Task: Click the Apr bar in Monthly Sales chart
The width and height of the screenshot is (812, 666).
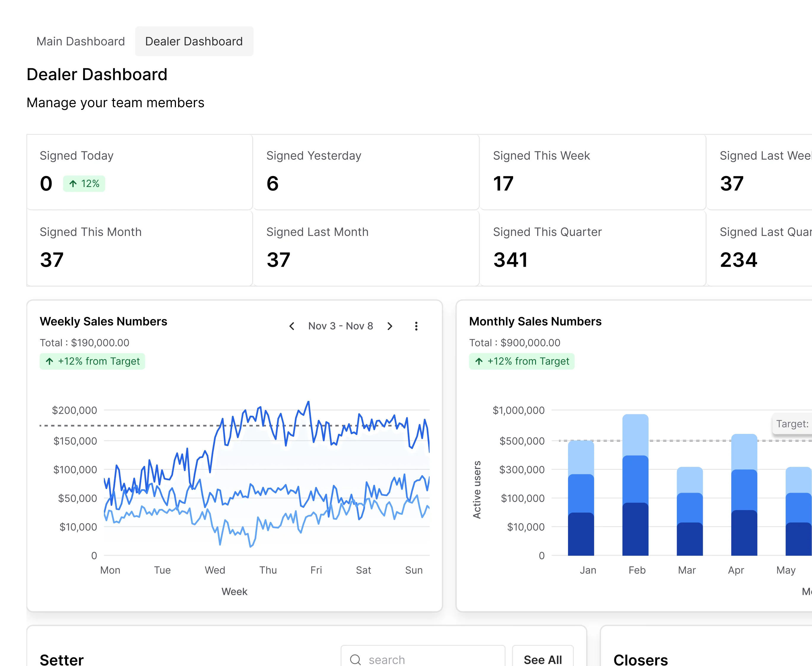Action: 745,495
